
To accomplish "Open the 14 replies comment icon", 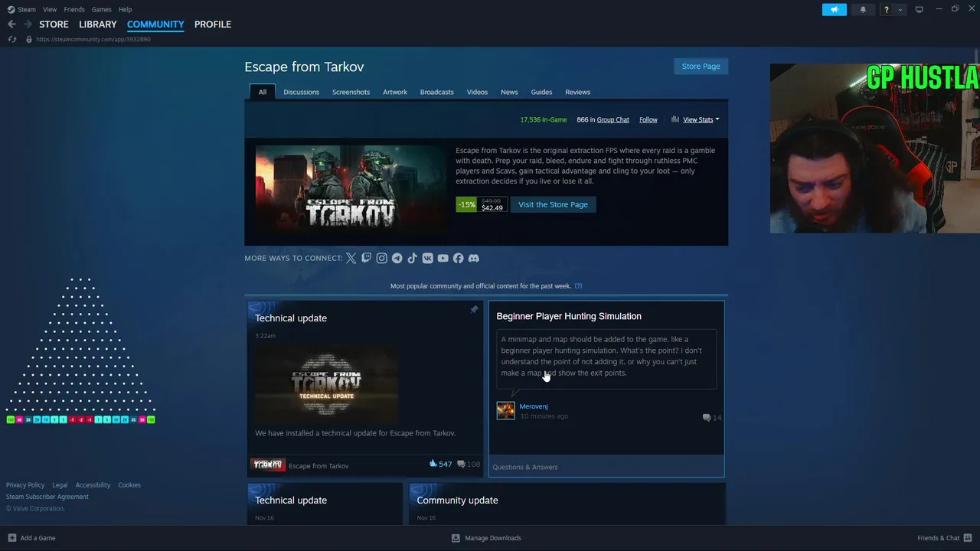I will pyautogui.click(x=712, y=418).
